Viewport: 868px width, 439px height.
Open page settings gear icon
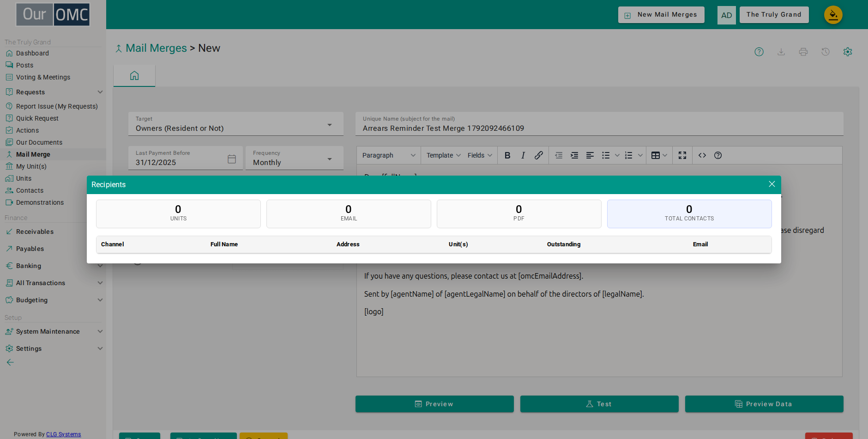click(x=848, y=52)
